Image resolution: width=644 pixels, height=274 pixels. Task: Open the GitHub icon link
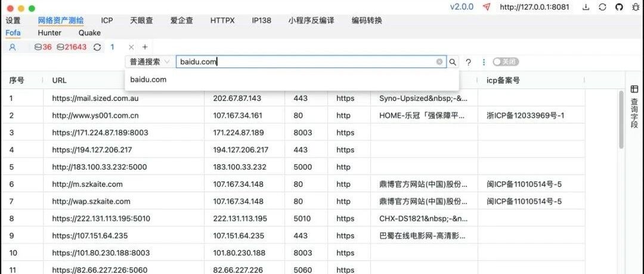tap(619, 7)
